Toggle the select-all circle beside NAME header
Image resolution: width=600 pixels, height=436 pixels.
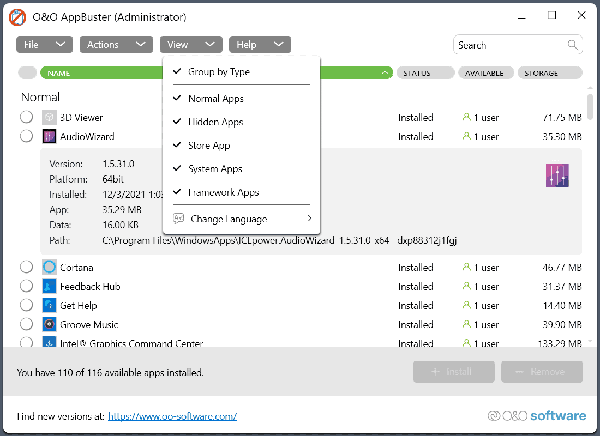click(27, 72)
